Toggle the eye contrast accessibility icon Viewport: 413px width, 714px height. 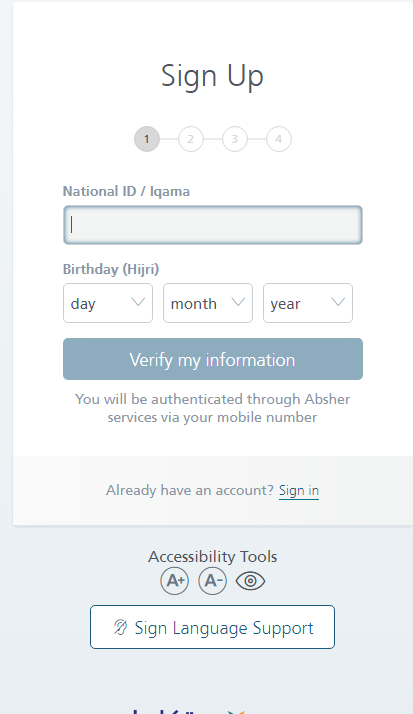pos(250,581)
